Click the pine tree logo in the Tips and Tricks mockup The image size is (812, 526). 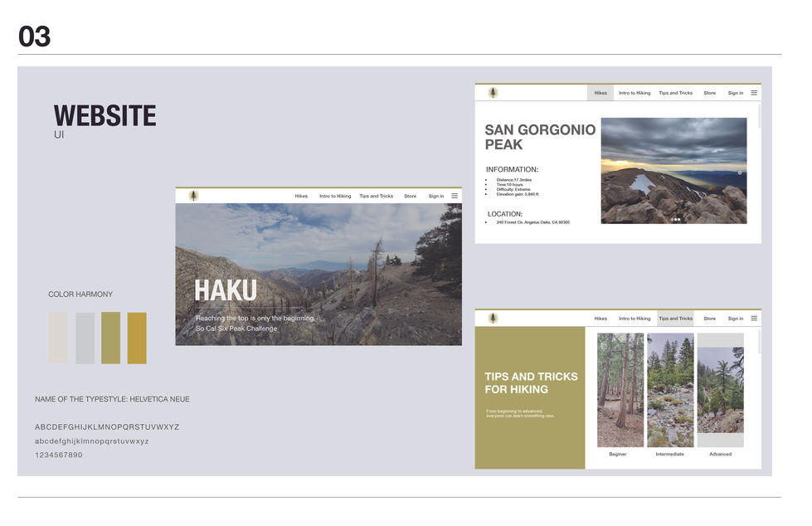tap(493, 319)
